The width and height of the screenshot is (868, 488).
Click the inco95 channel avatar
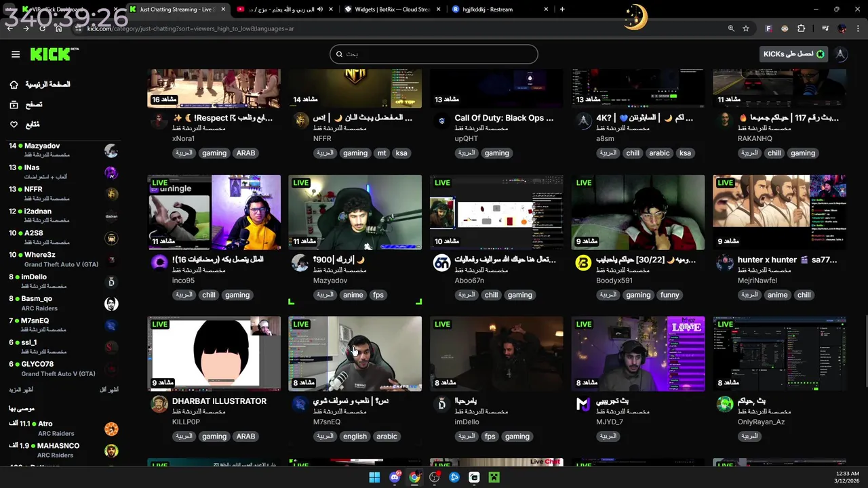click(159, 262)
